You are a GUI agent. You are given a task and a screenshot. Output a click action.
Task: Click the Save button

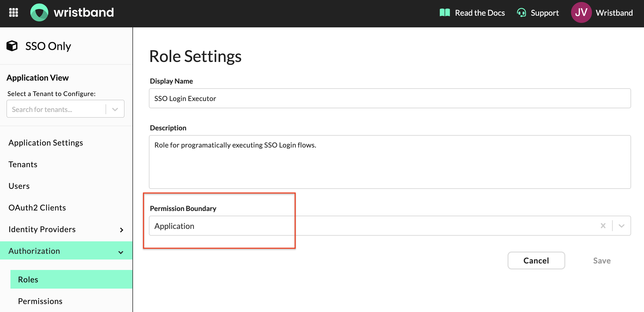(601, 260)
